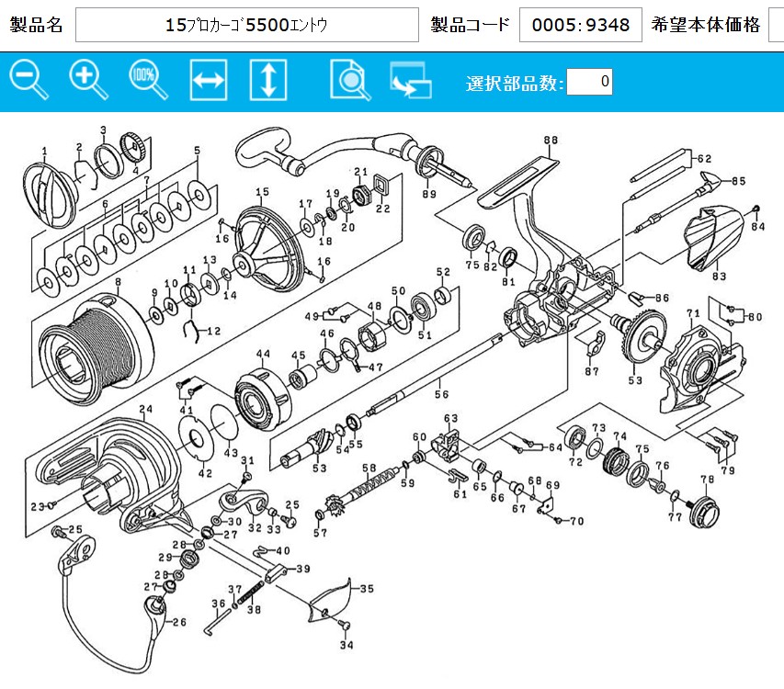784x689 pixels.
Task: Select part number 89 handle label
Action: [x=429, y=194]
